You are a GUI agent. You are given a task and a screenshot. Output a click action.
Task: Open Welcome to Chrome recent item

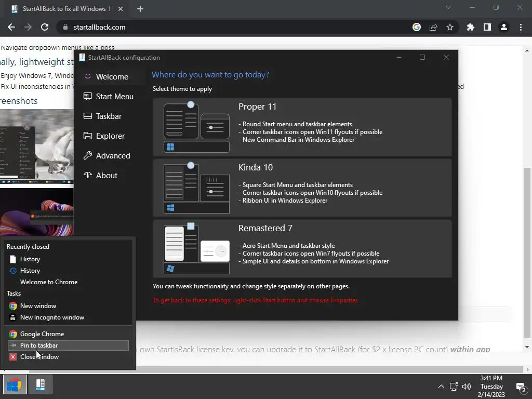tap(68, 282)
